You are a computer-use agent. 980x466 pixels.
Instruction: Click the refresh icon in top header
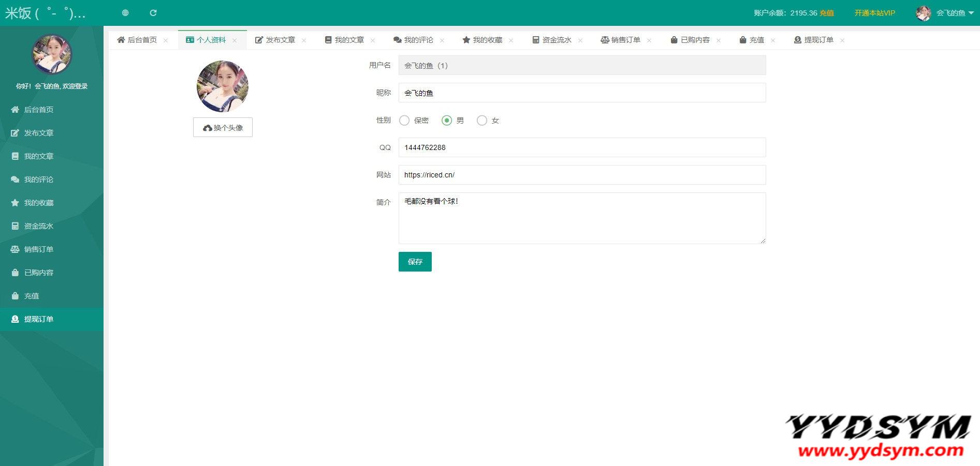click(x=153, y=13)
